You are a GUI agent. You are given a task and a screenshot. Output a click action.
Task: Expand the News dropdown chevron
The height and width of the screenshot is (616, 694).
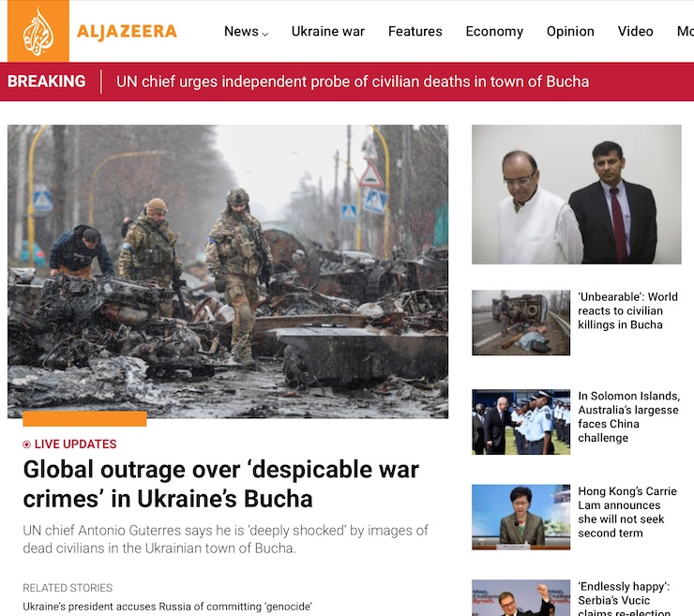(265, 34)
